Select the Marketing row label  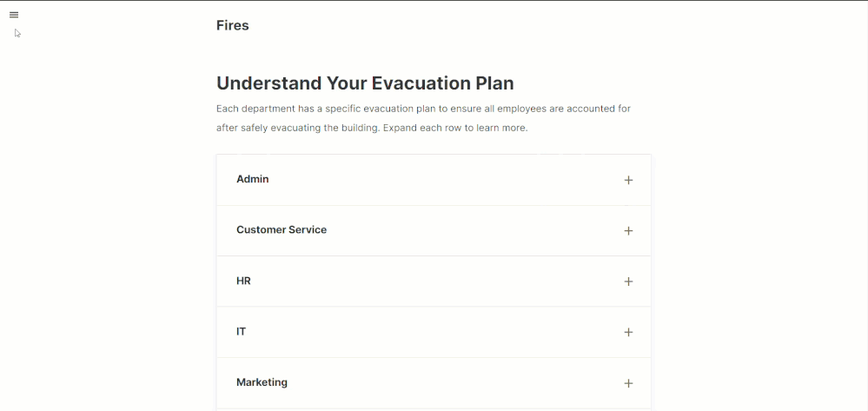(x=262, y=382)
